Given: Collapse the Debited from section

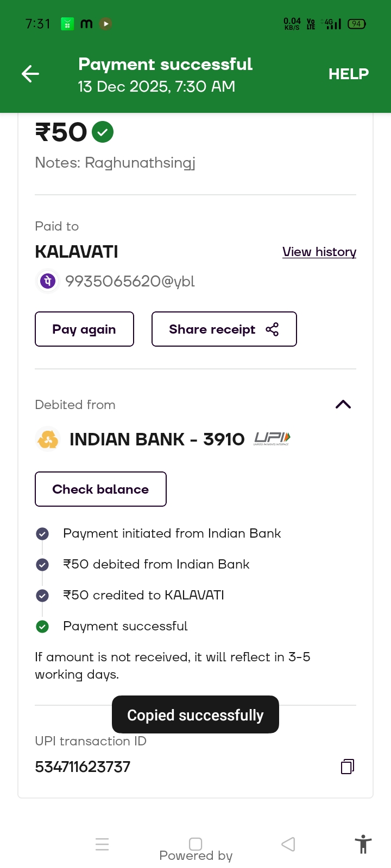Looking at the screenshot, I should pyautogui.click(x=343, y=404).
